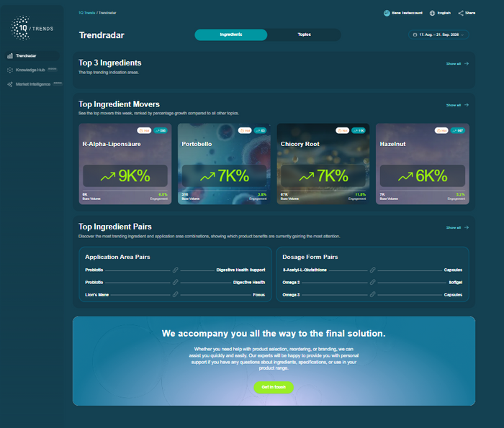Click link icon between Lion's Mane and Focus
This screenshot has height=428, width=504.
tap(175, 294)
